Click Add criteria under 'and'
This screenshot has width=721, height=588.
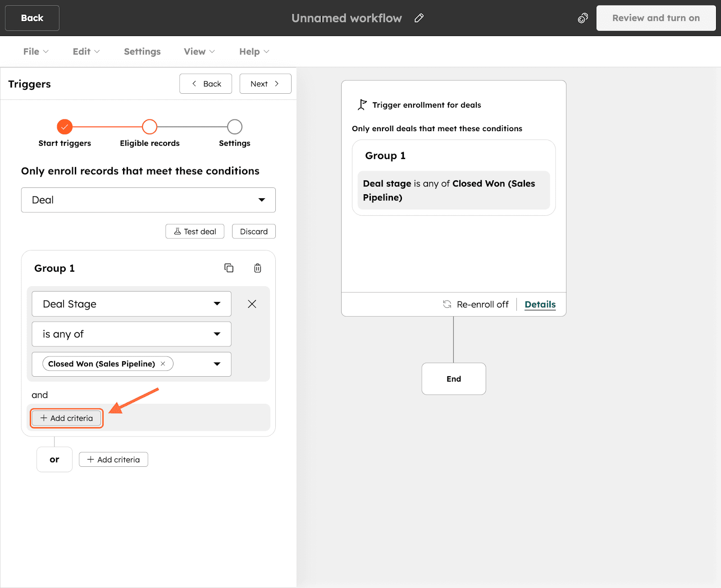(67, 418)
